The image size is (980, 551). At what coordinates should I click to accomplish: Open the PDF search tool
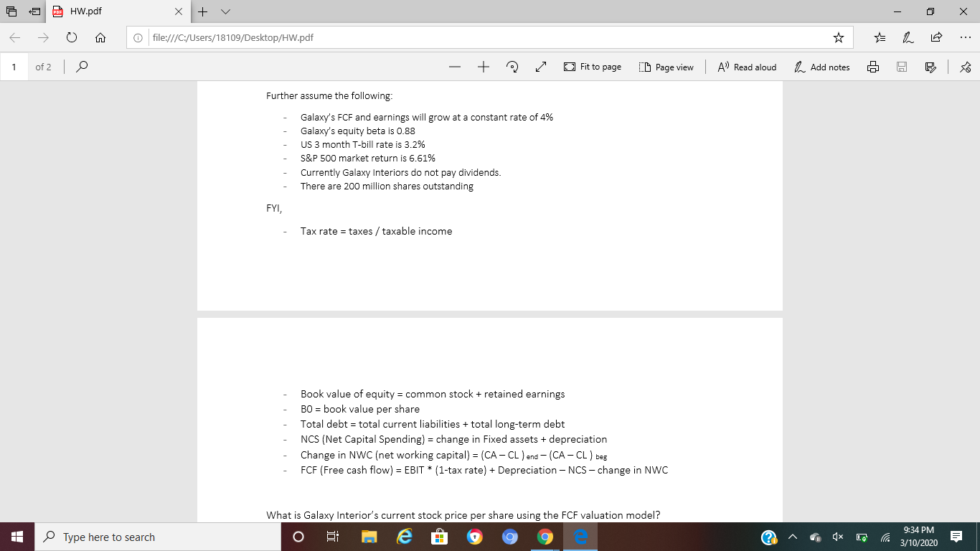pyautogui.click(x=81, y=66)
